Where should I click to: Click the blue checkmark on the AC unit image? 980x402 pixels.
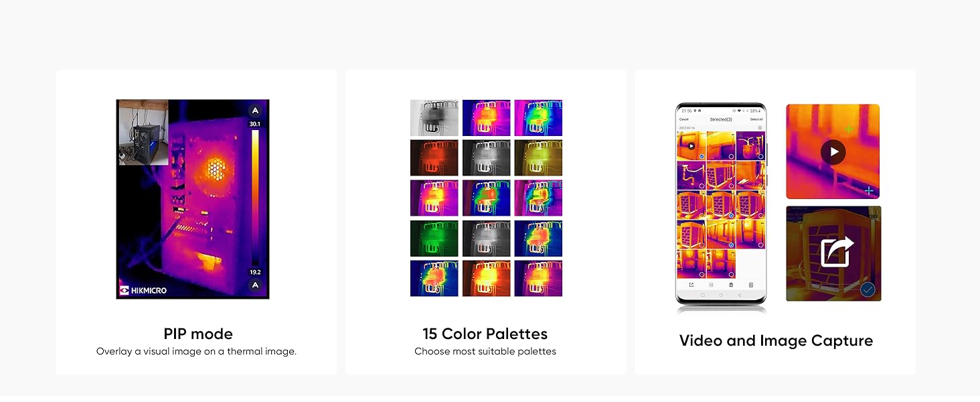point(868,290)
